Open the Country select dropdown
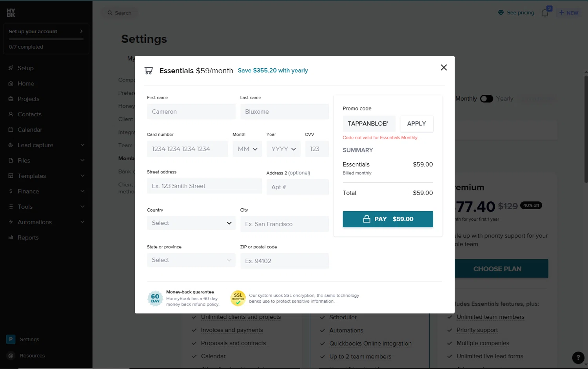 point(191,223)
